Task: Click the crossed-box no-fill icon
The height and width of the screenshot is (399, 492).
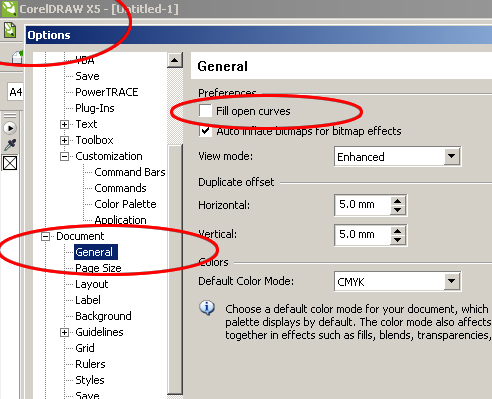Action: [10, 163]
